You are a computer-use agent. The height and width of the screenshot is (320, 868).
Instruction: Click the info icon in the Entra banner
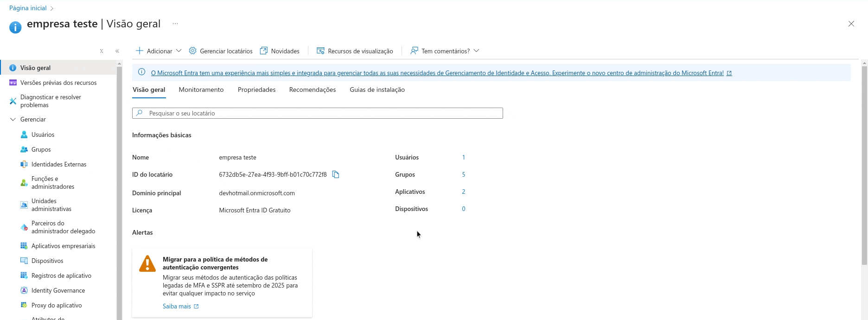[x=142, y=72]
